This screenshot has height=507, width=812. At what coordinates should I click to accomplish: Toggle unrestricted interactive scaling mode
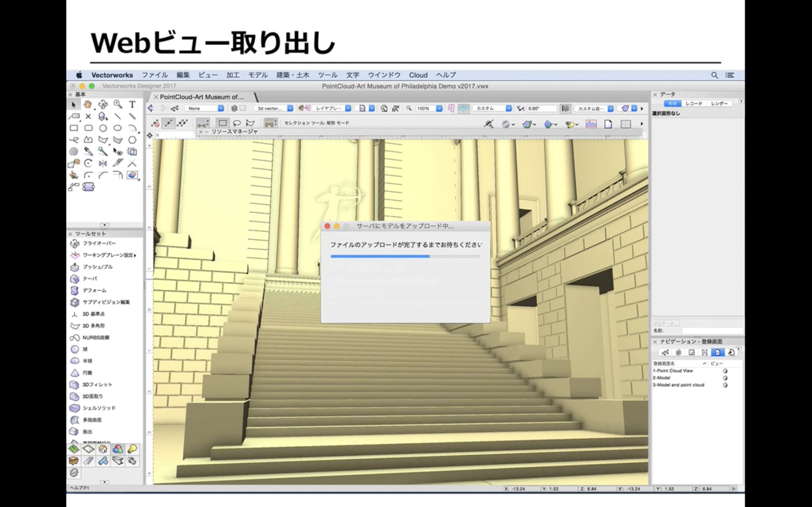[x=182, y=123]
